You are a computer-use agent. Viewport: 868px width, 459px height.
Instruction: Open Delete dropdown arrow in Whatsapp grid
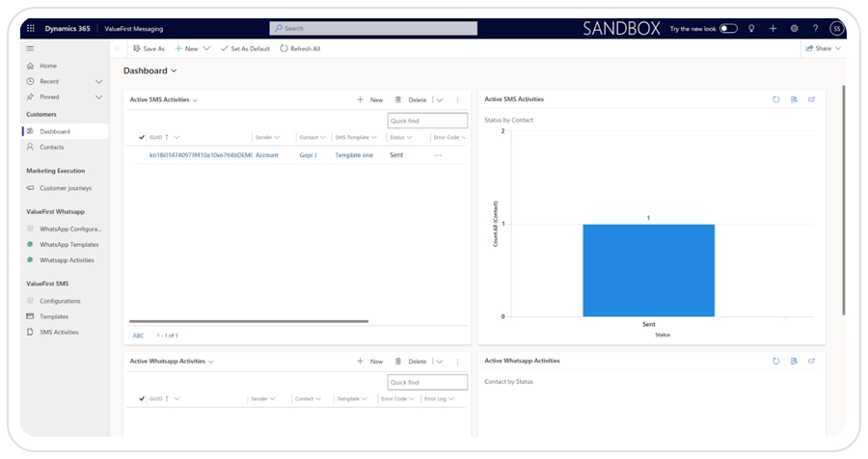coord(439,362)
